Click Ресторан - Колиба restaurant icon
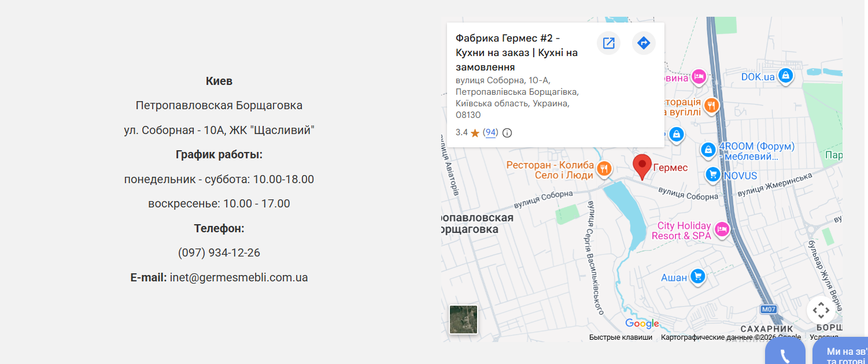The width and height of the screenshot is (868, 364). (x=604, y=168)
